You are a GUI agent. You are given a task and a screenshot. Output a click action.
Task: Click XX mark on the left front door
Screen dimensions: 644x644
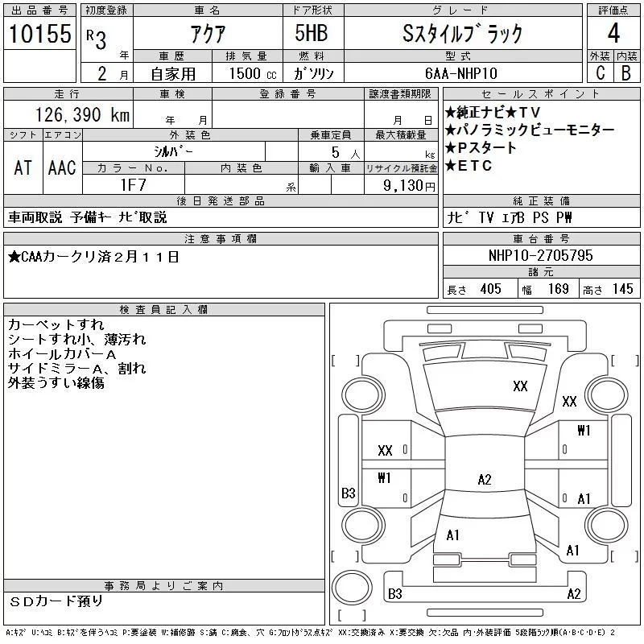point(385,451)
